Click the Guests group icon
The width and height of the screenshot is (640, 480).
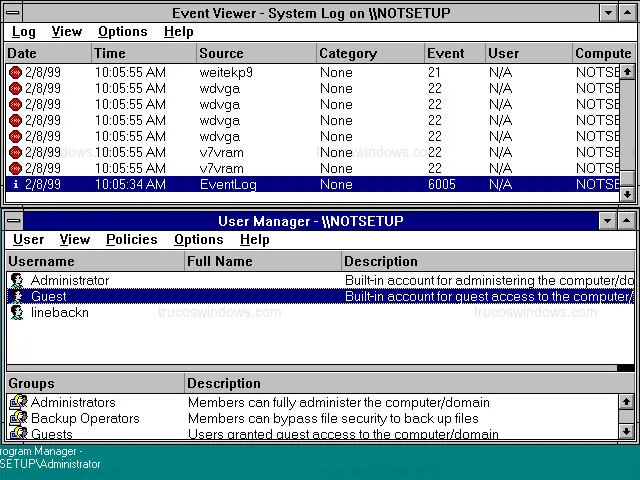[x=18, y=434]
